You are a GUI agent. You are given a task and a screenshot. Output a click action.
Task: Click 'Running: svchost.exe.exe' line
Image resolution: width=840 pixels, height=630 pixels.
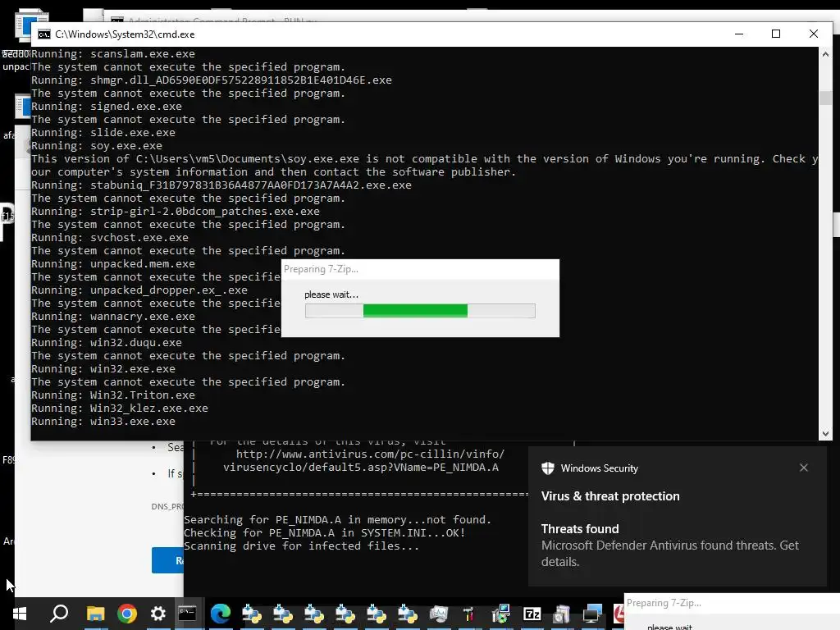(110, 237)
